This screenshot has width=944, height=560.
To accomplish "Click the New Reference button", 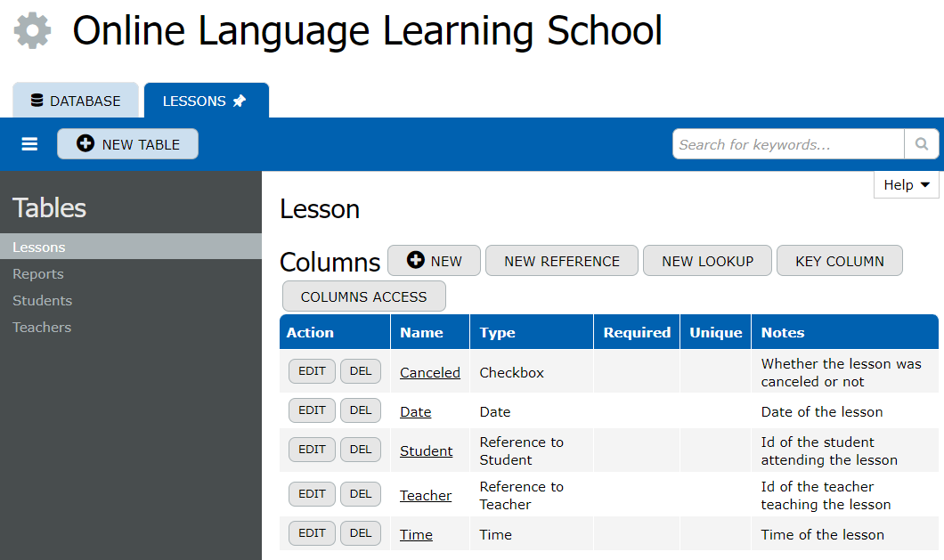I will coord(561,261).
